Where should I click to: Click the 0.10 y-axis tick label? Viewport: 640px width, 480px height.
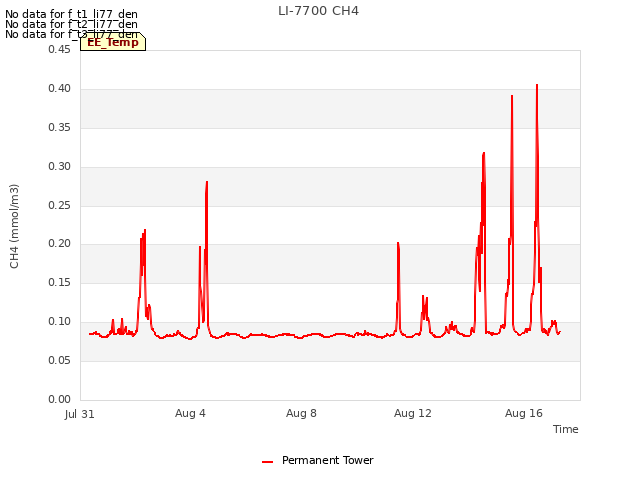click(60, 322)
